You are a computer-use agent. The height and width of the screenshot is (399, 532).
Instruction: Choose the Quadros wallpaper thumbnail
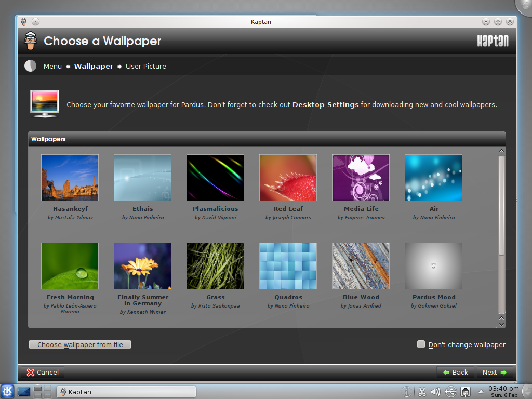pos(288,266)
